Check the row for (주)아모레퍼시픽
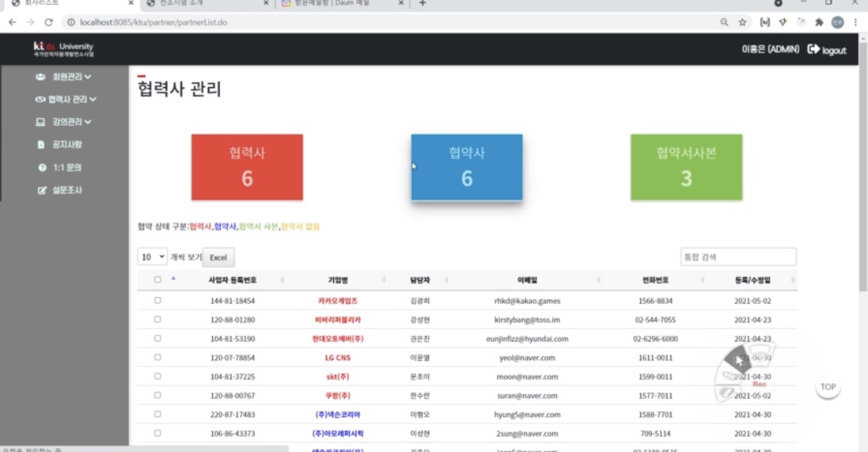868x452 pixels. click(x=157, y=433)
